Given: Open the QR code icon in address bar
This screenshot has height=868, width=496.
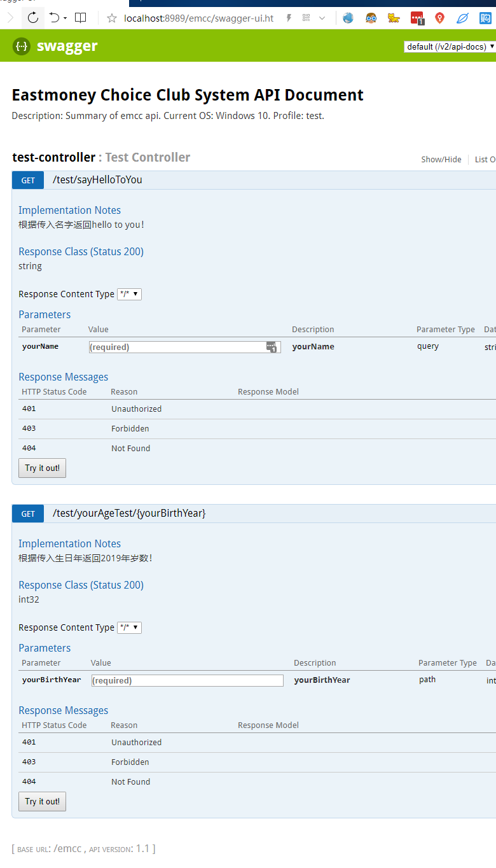Looking at the screenshot, I should click(307, 18).
